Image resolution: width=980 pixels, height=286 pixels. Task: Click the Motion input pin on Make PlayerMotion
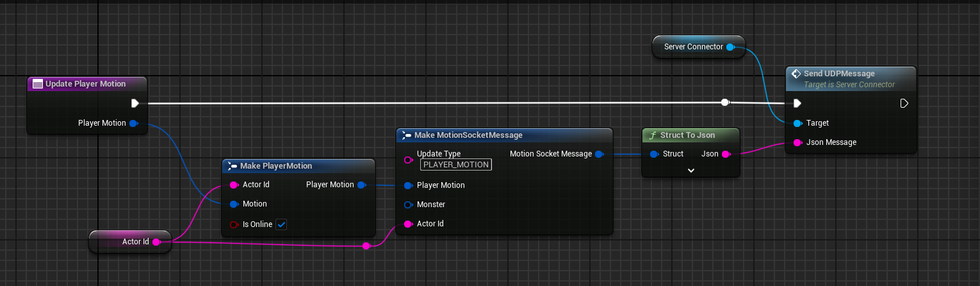pyautogui.click(x=234, y=204)
